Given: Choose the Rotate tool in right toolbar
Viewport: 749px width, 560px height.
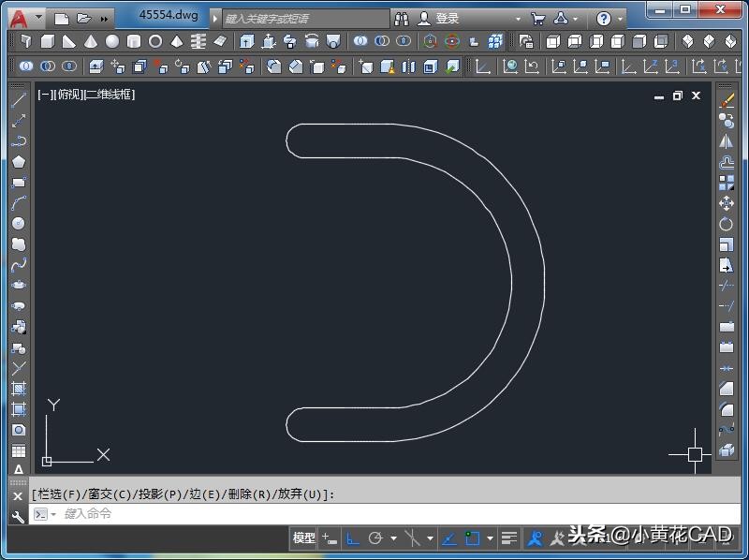Looking at the screenshot, I should [727, 224].
